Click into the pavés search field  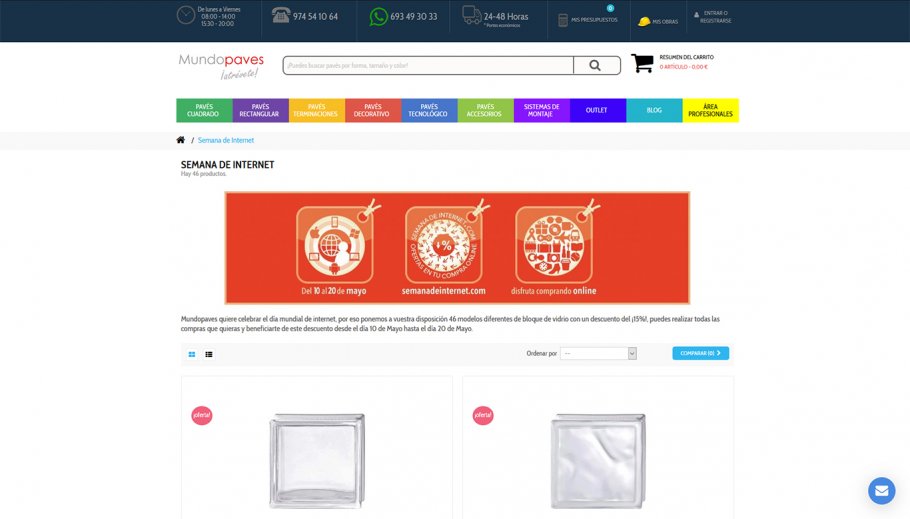click(428, 66)
